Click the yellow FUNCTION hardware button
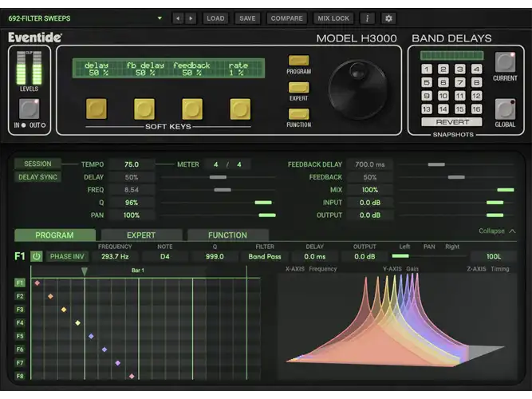This screenshot has height=399, width=532. tap(298, 114)
